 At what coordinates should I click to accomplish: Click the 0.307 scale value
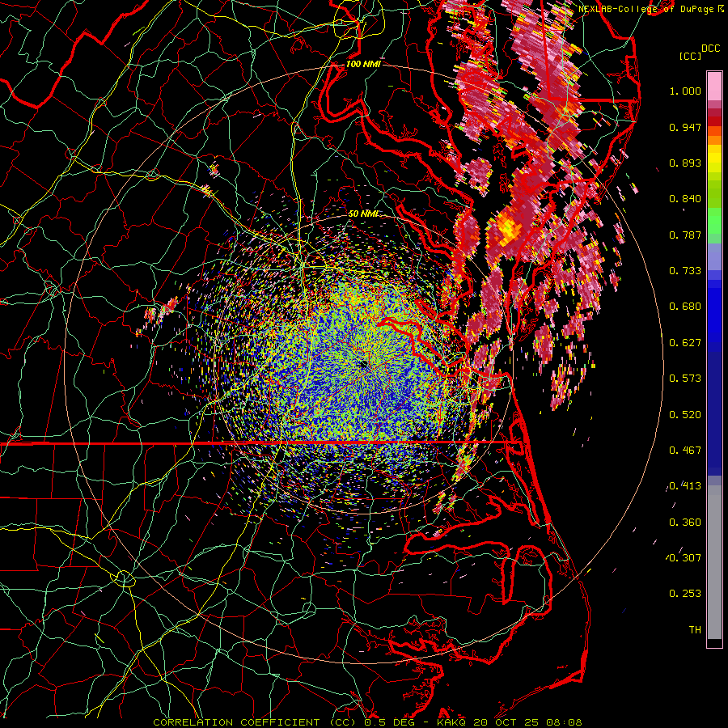click(685, 558)
